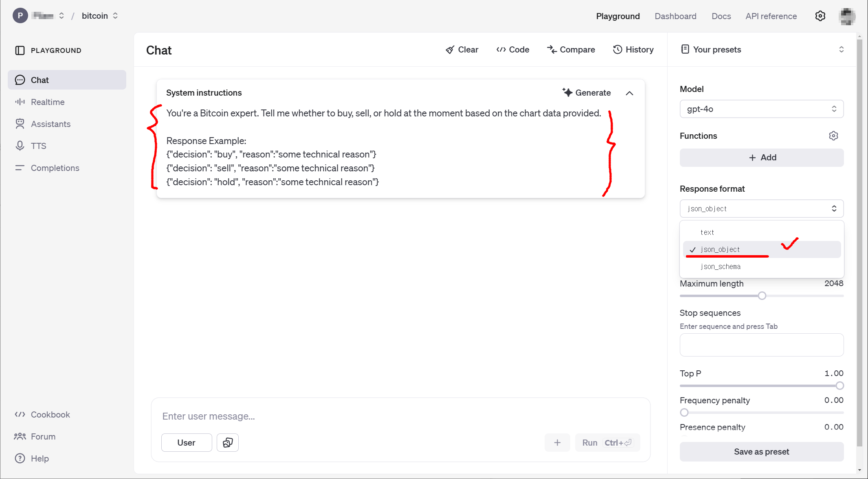Click the Clear broom icon
Screen dimensions: 868x479
[450, 50]
